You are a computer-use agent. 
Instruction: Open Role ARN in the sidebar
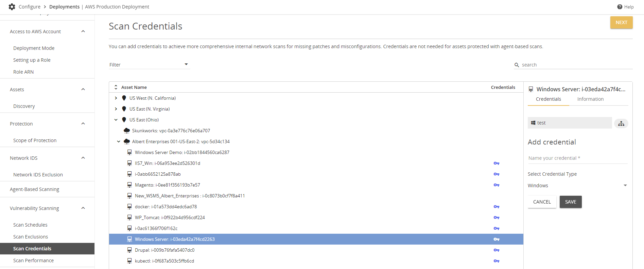(23, 72)
